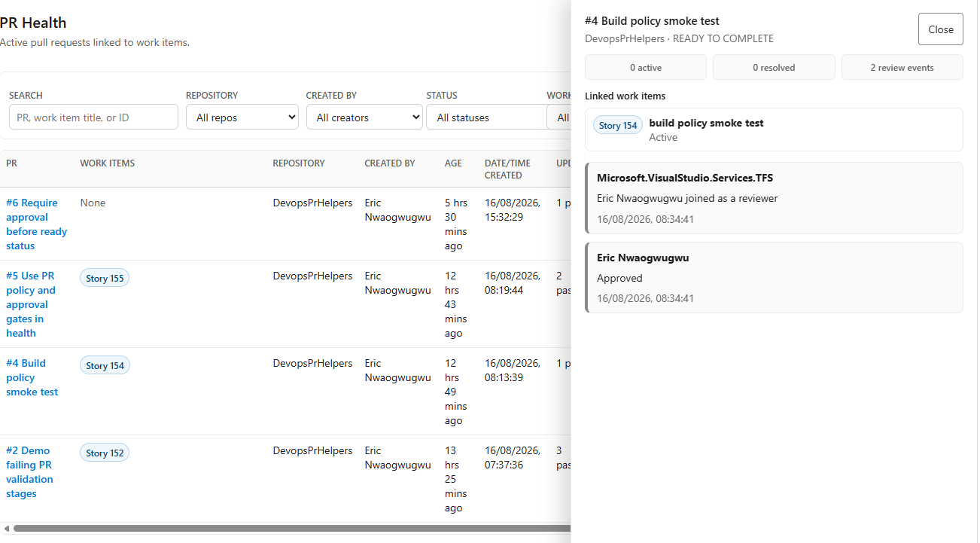The height and width of the screenshot is (543, 980).
Task: Select the 0 active counter box
Action: point(646,67)
